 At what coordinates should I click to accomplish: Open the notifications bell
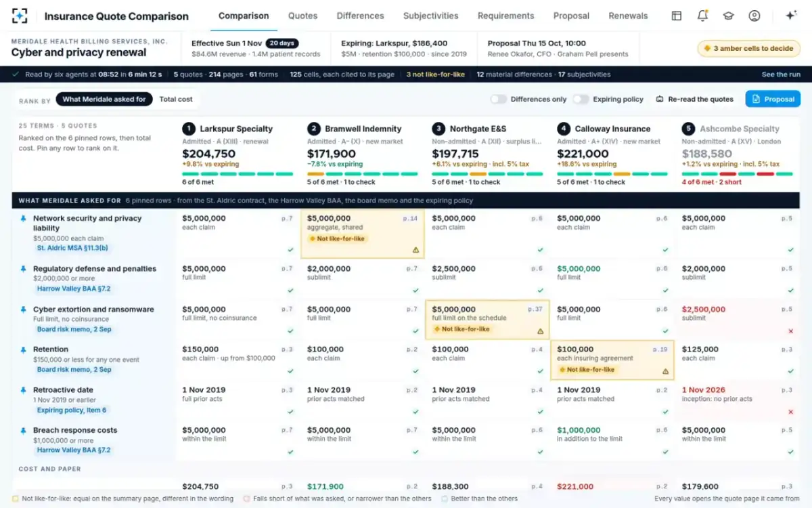702,16
